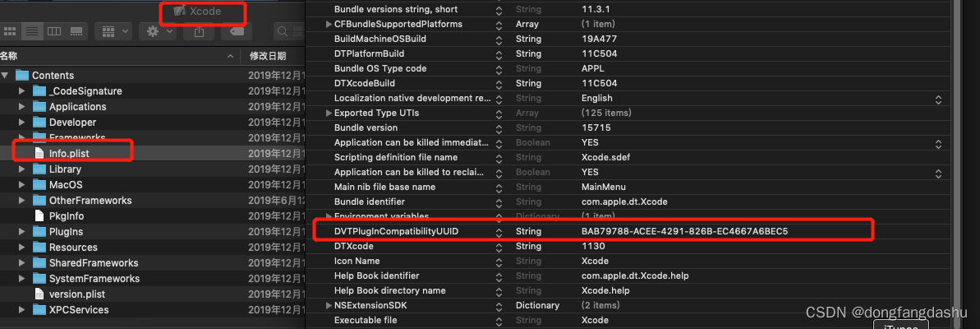The width and height of the screenshot is (980, 329).
Task: Open key stepper for DTXcode row
Action: (499, 247)
